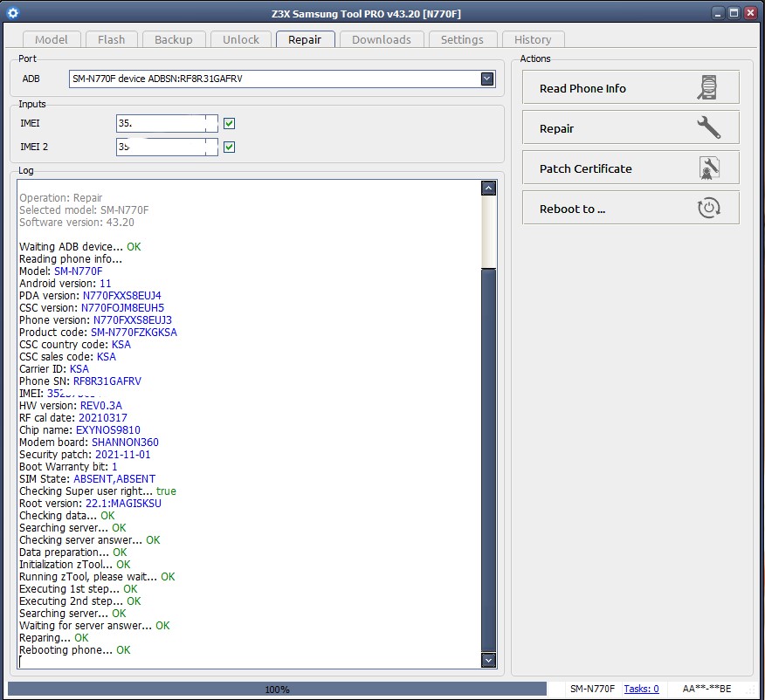Click the RF cal date 20210317 value
Image resolution: width=765 pixels, height=700 pixels.
tap(102, 418)
